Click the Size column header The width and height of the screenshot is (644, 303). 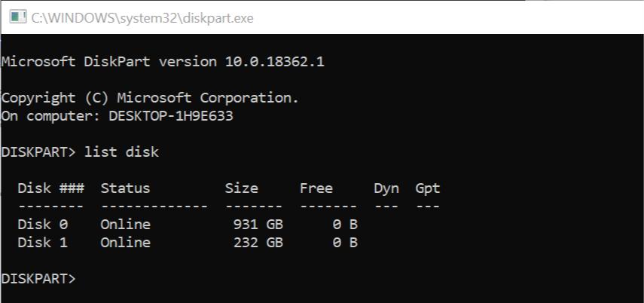[x=241, y=188]
